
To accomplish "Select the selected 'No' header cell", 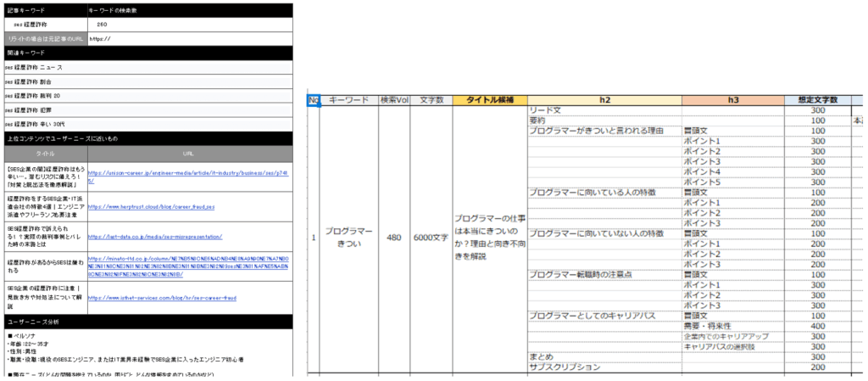I will click(314, 100).
